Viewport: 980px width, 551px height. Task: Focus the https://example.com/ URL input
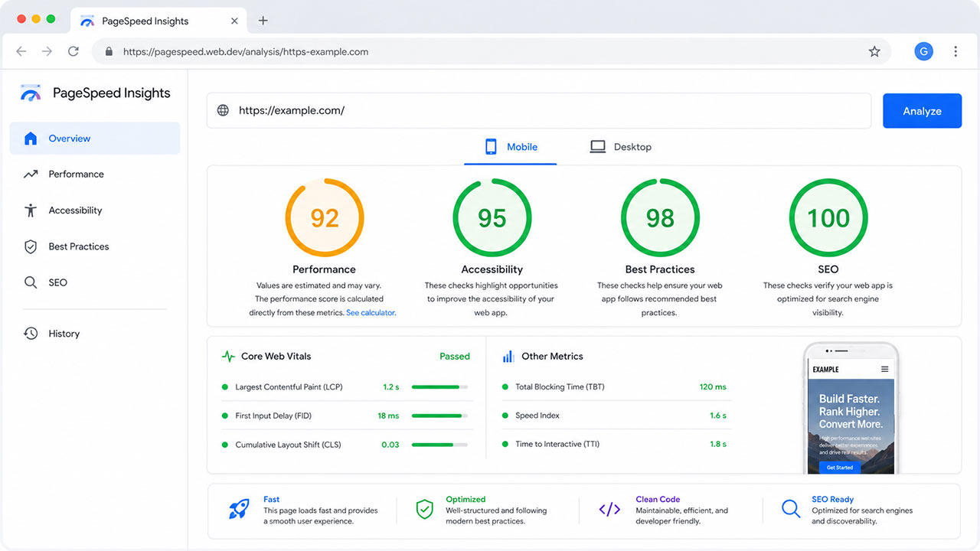pyautogui.click(x=539, y=110)
